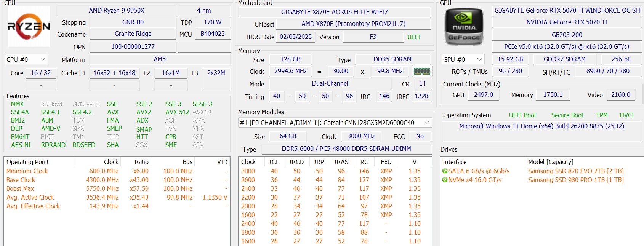Image resolution: width=644 pixels, height=246 pixels.
Task: Click the BIOS date 02/05/2025
Action: (x=296, y=37)
